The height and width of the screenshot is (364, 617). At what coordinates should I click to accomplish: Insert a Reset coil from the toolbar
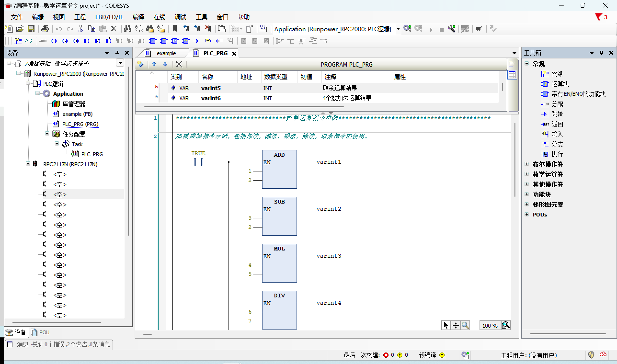coord(76,41)
